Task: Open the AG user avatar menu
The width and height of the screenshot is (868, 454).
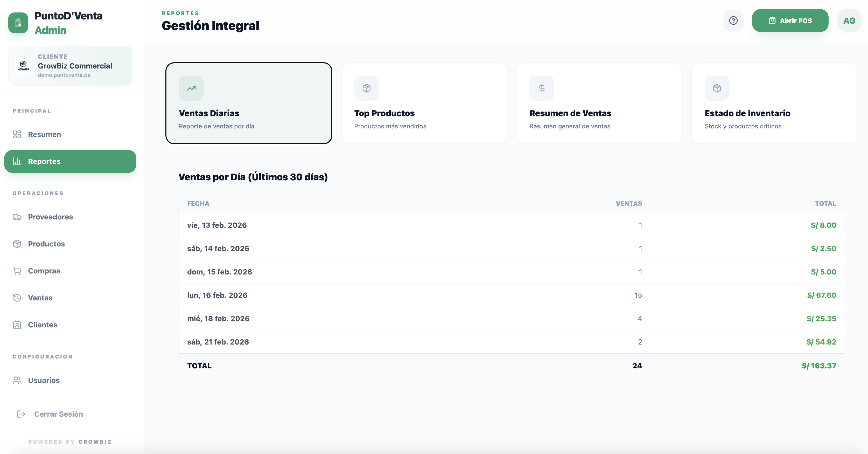Action: [849, 20]
